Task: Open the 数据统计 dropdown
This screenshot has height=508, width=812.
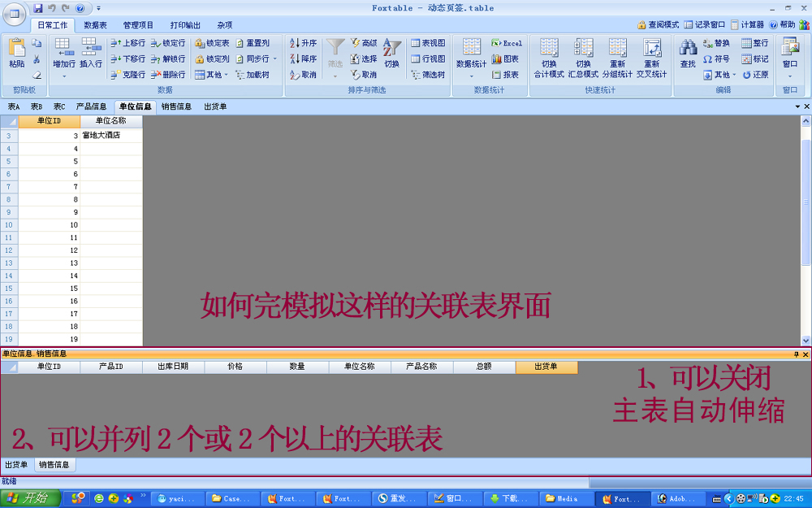Action: [x=471, y=76]
